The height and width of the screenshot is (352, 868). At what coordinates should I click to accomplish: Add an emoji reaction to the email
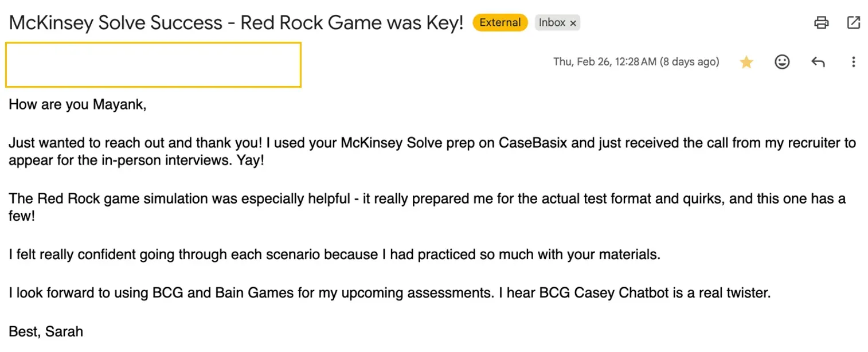click(782, 62)
